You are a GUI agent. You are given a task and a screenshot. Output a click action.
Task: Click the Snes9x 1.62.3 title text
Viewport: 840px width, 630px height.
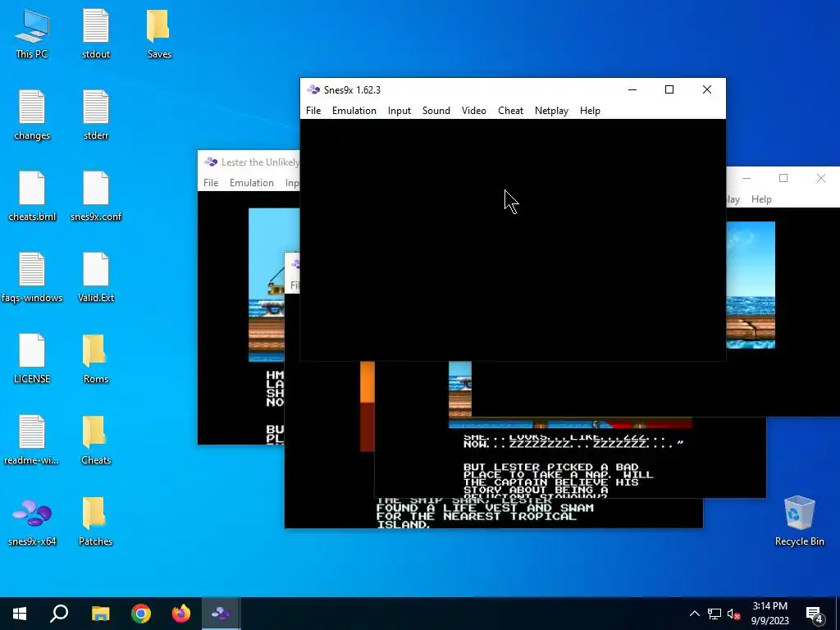[352, 90]
